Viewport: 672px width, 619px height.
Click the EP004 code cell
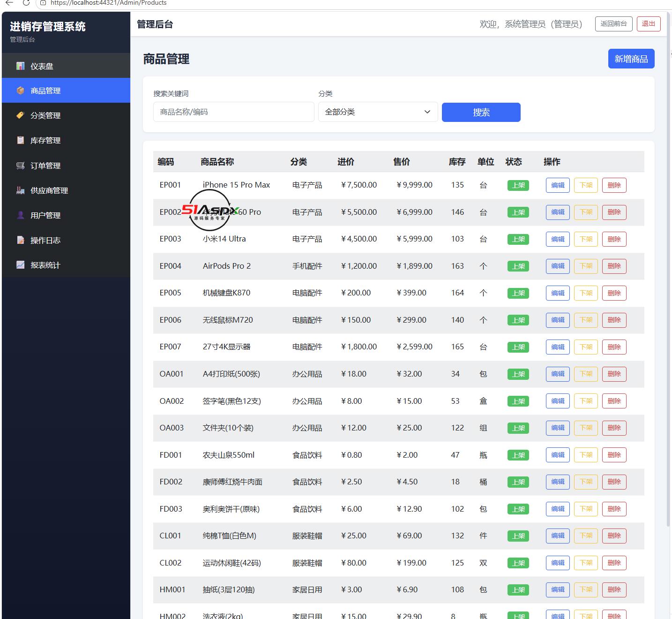point(170,266)
